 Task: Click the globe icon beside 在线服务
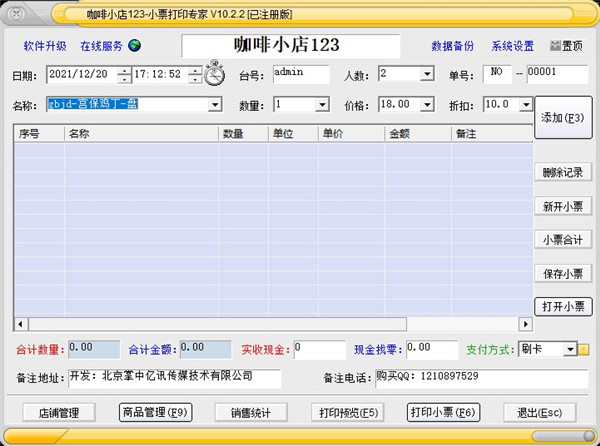(x=135, y=46)
